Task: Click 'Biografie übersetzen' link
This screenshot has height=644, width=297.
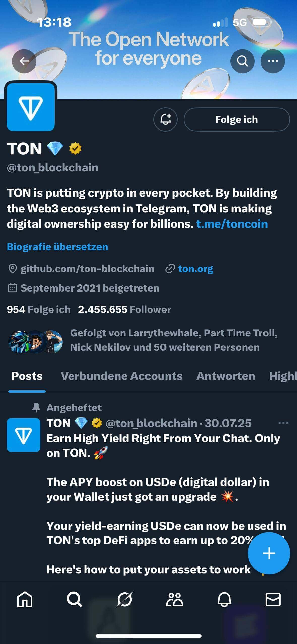Action: [x=57, y=247]
